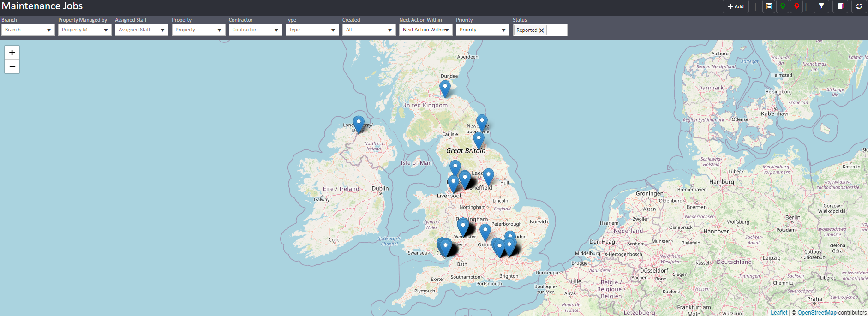
Task: Remove the Reported status filter tag
Action: tap(542, 30)
